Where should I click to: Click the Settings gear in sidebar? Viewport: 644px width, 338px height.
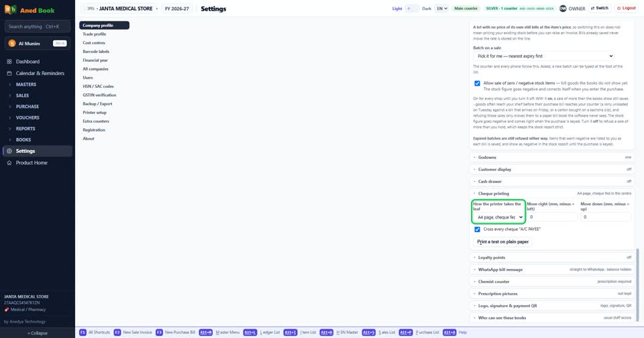9,151
